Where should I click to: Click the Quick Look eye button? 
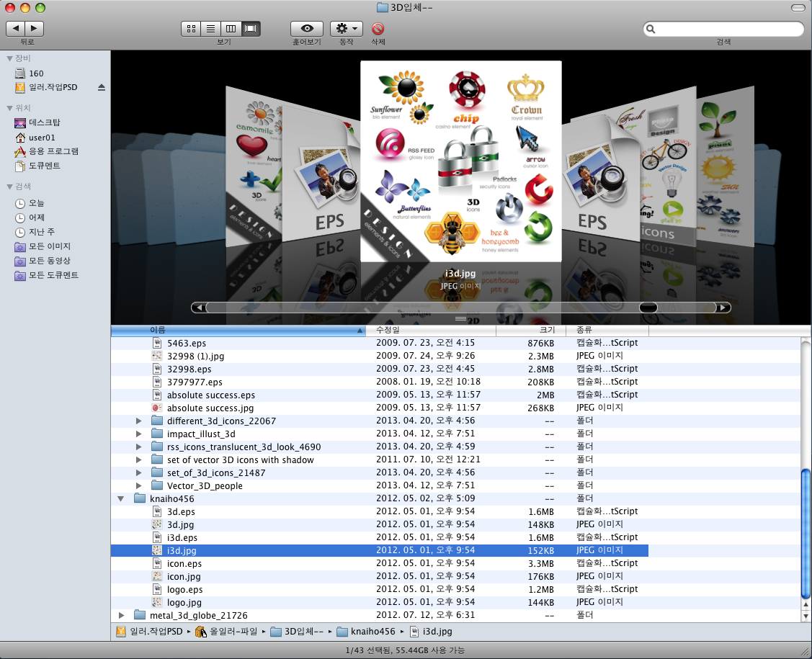coord(306,29)
